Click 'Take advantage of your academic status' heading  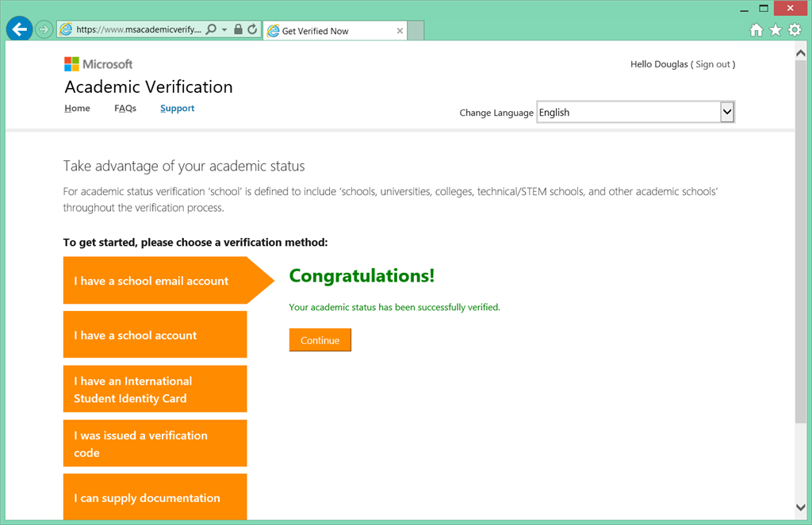pos(184,167)
